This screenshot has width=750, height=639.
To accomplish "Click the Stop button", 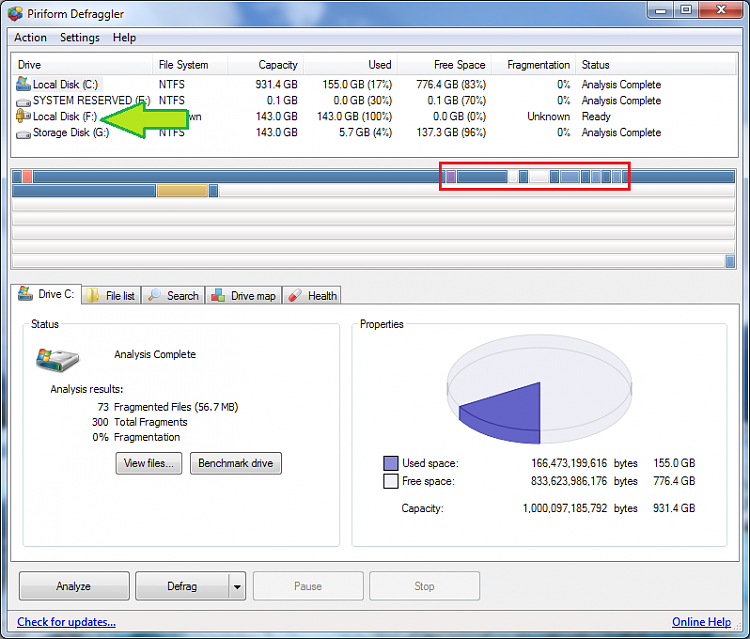I will click(x=424, y=586).
